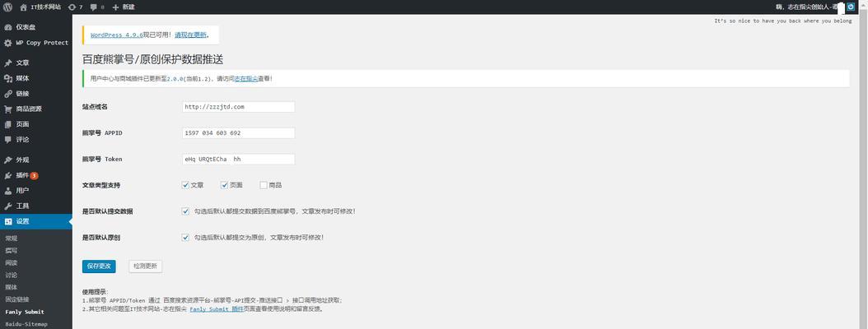Open the comments bubble icon in admin bar
868x329 pixels.
coord(94,7)
